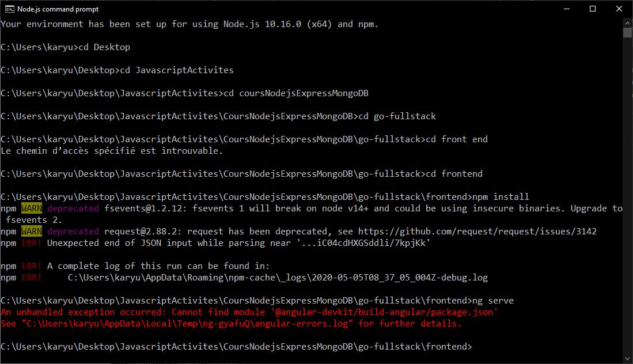Click the github.com request issues URL
Screen dimensions: 633x364
pyautogui.click(x=477, y=232)
